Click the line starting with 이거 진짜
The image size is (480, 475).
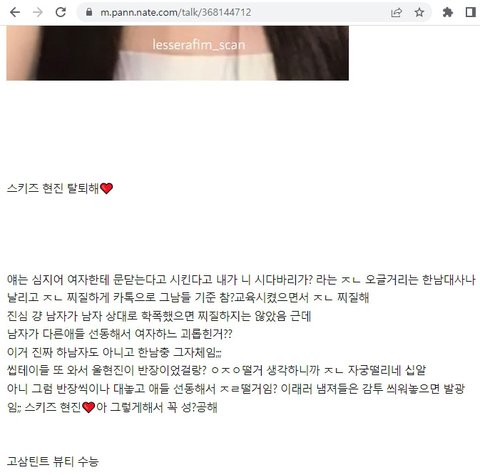114,352
